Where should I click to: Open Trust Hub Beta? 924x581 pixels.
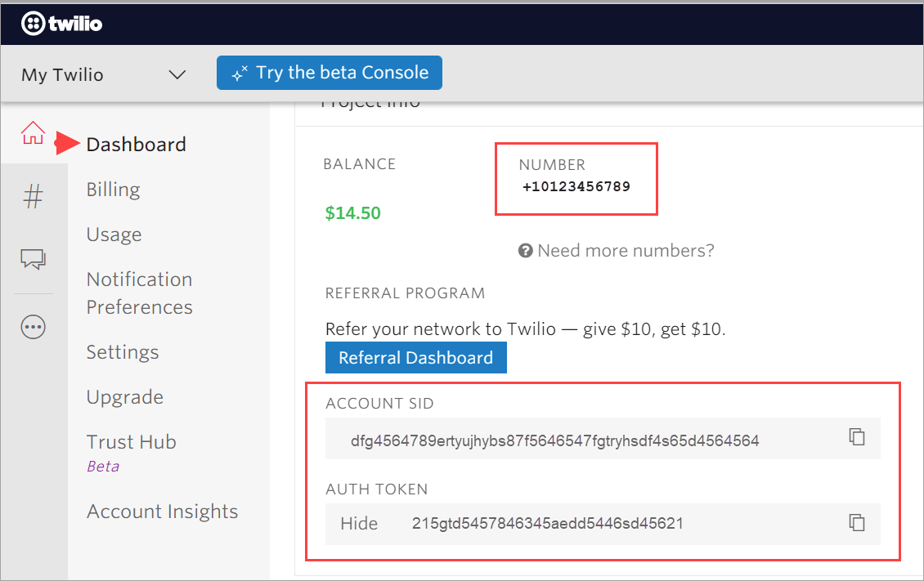(x=132, y=453)
